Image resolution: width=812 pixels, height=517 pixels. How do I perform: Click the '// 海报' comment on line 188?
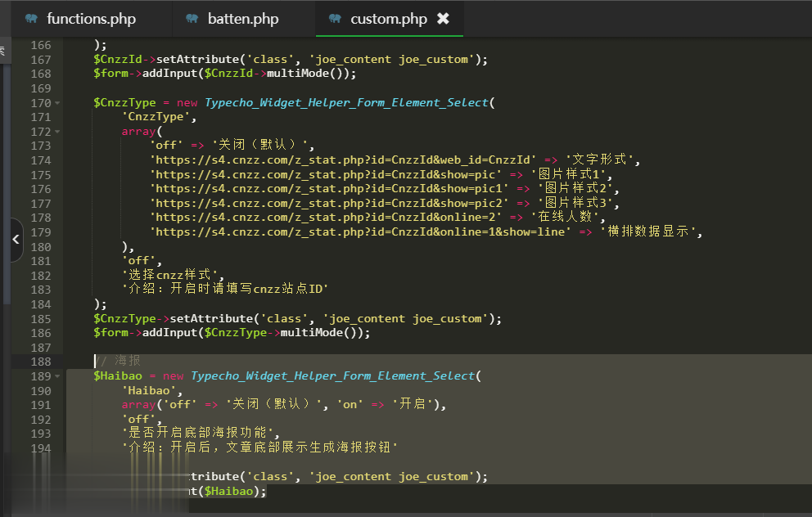pyautogui.click(x=118, y=362)
